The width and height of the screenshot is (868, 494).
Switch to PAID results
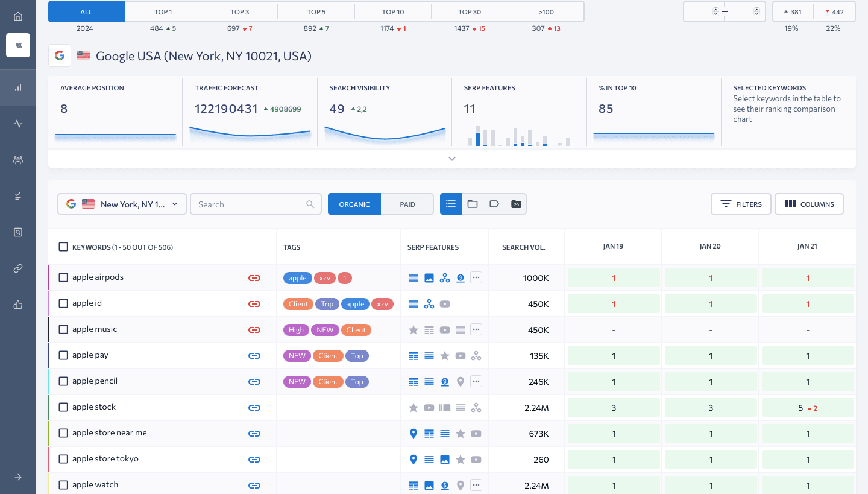pyautogui.click(x=407, y=204)
